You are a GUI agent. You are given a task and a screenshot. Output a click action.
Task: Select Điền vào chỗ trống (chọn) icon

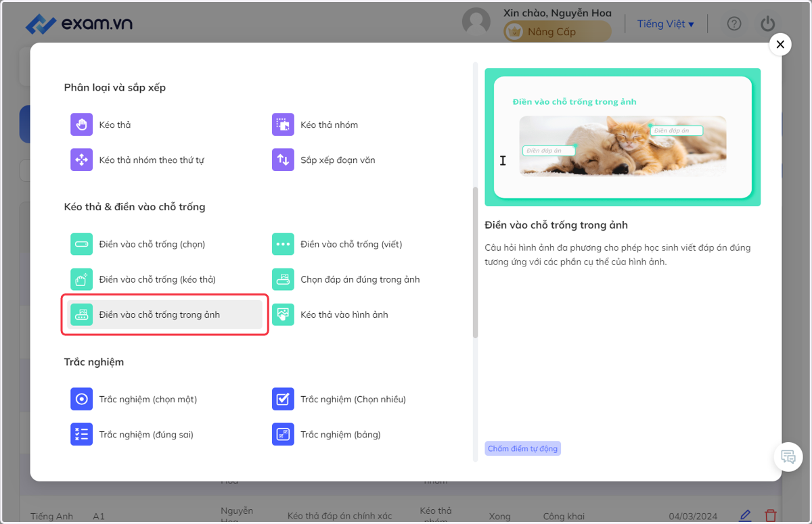click(x=81, y=243)
